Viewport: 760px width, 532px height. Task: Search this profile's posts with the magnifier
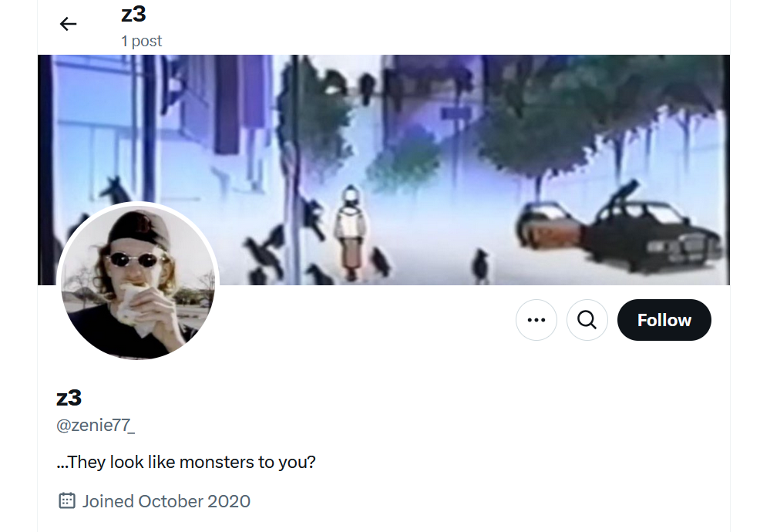[587, 320]
